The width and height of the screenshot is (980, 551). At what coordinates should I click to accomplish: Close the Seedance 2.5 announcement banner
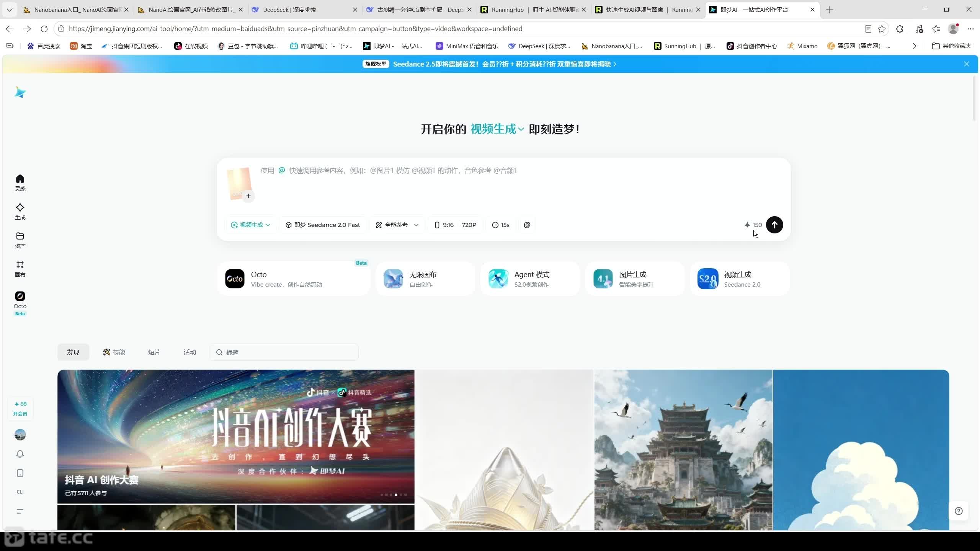point(966,64)
